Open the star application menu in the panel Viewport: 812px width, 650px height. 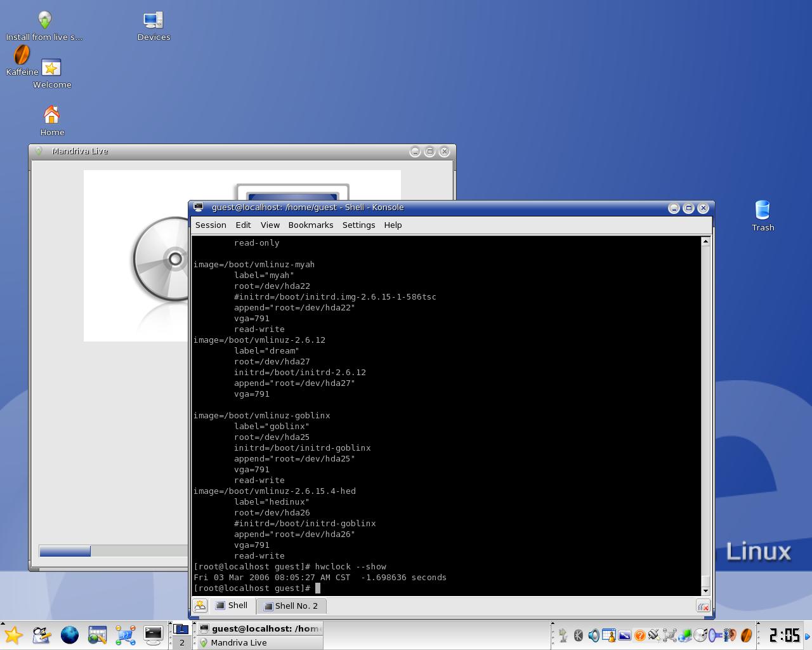click(13, 635)
